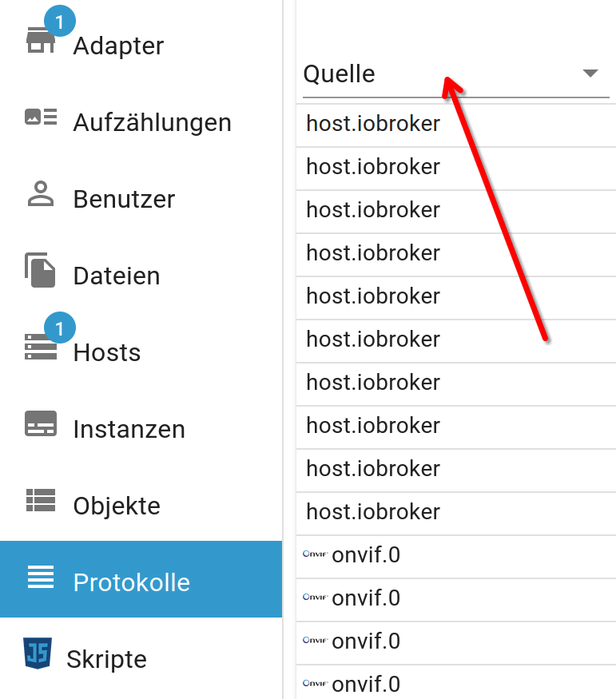Click the Dateien files icon

40,270
